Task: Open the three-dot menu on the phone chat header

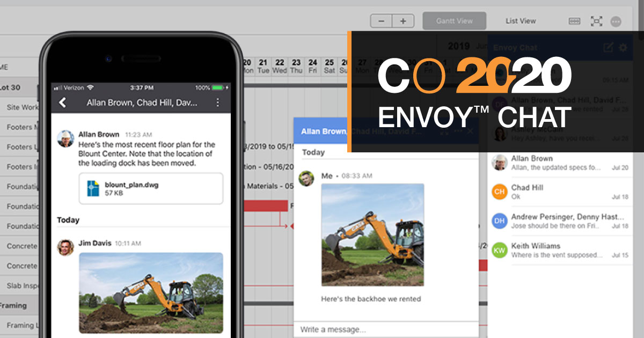Action: [217, 102]
